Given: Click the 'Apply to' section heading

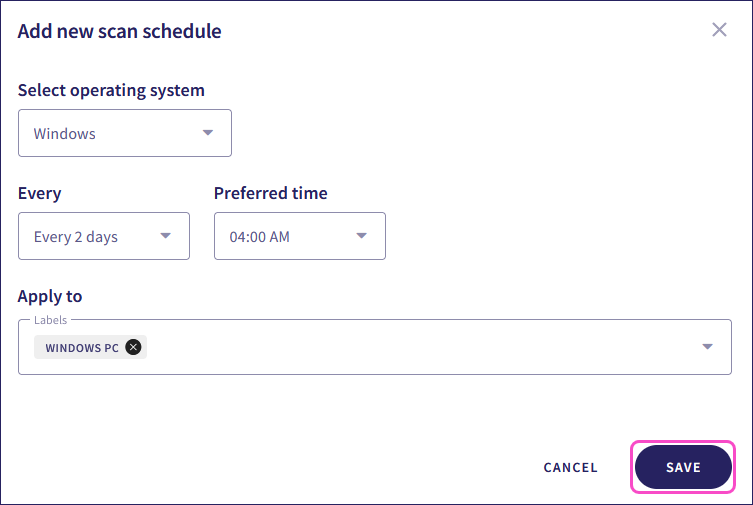Looking at the screenshot, I should click(x=50, y=296).
